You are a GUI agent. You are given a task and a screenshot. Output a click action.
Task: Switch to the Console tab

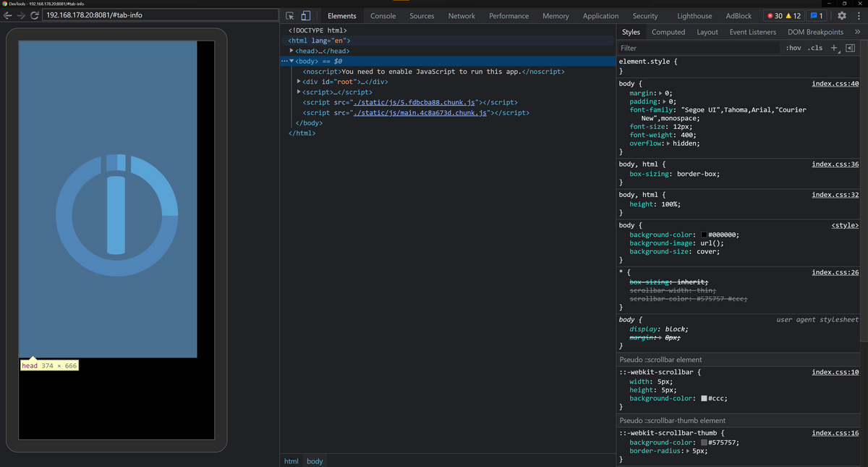(383, 16)
